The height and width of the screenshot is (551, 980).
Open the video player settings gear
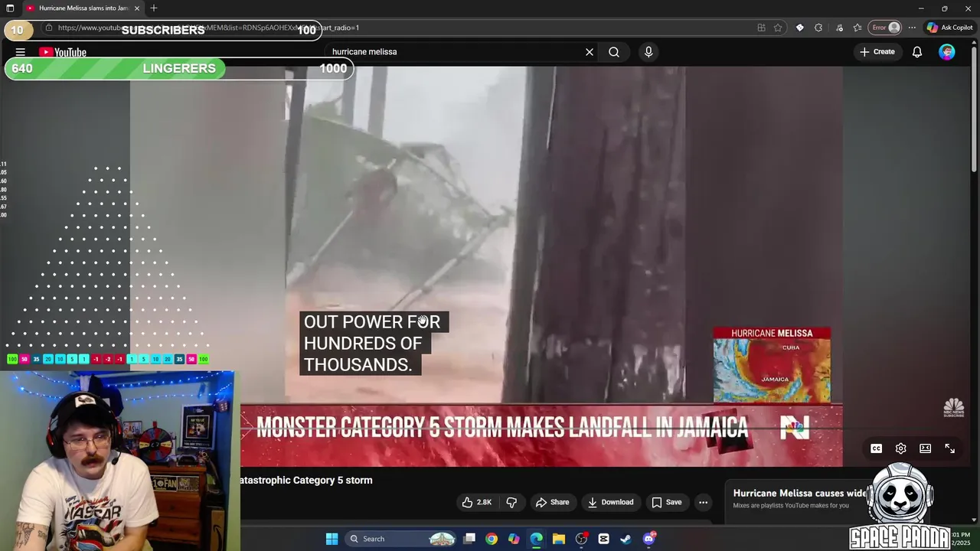[901, 448]
